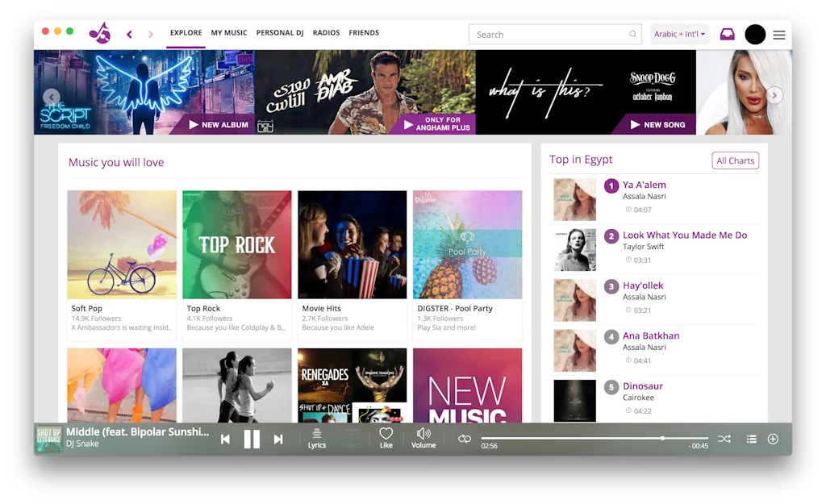Toggle repeat for the current track
The height and width of the screenshot is (504, 826).
464,439
